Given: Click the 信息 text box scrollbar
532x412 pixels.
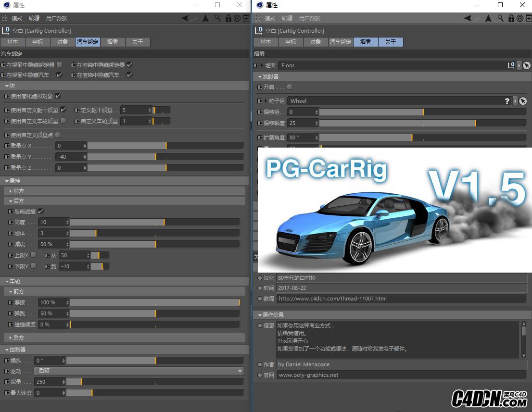Looking at the screenshot, I should 523,339.
